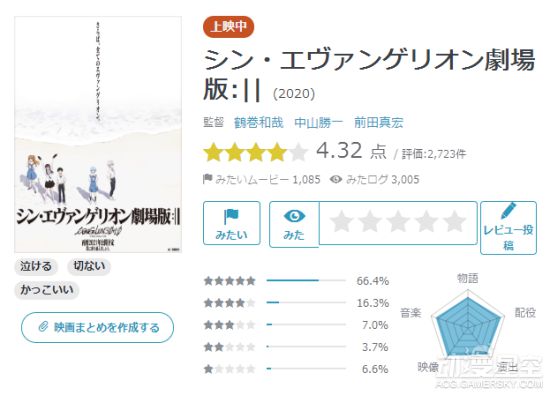The image size is (550, 395).
Task: Rate the movie with the first star
Action: 342,222
